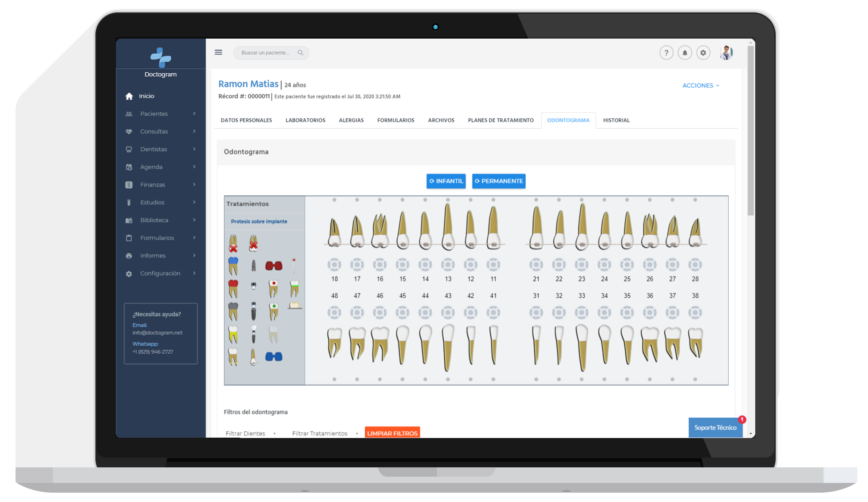
Task: Choose the blue bridge treatment icon
Action: click(x=274, y=357)
